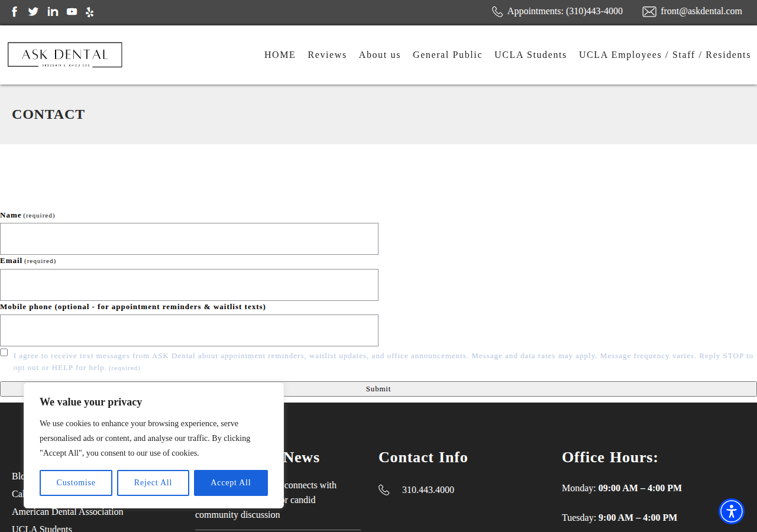Focus the Name input field
This screenshot has width=757, height=532.
click(189, 239)
